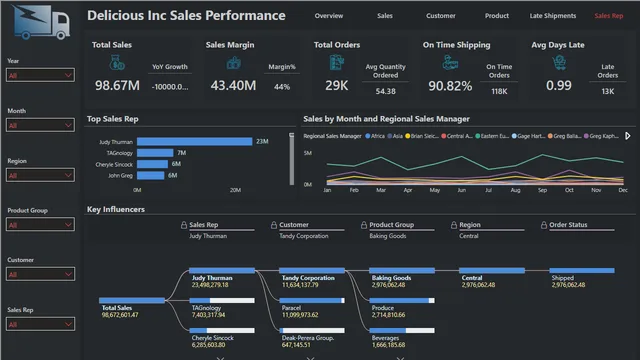Click the Judy Thurman 23M bar
640x360 pixels.
pyautogui.click(x=195, y=142)
